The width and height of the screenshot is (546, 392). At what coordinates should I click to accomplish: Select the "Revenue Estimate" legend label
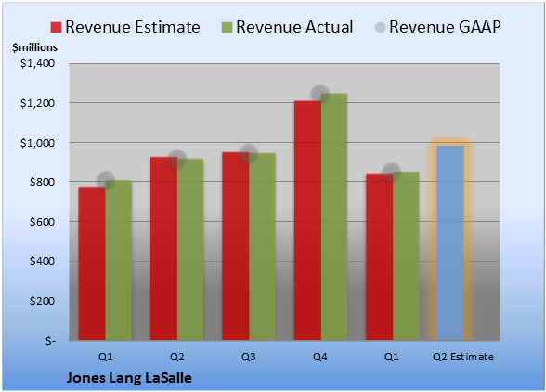pyautogui.click(x=133, y=27)
